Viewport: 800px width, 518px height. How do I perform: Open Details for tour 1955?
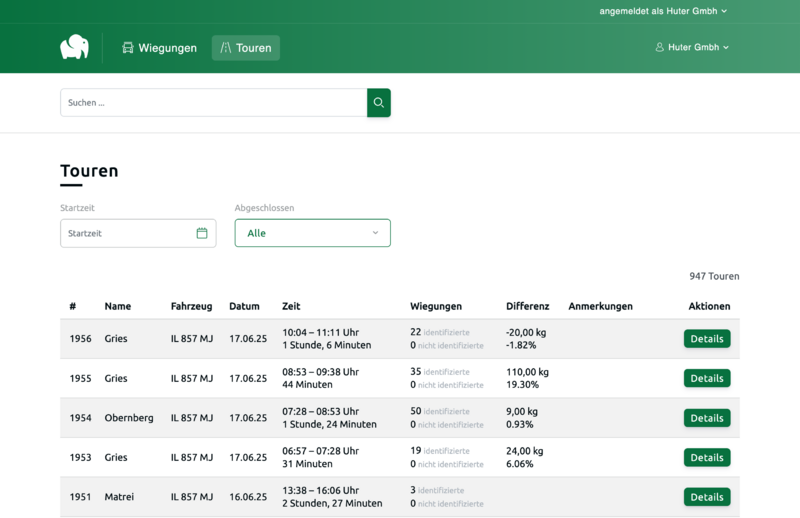point(707,378)
